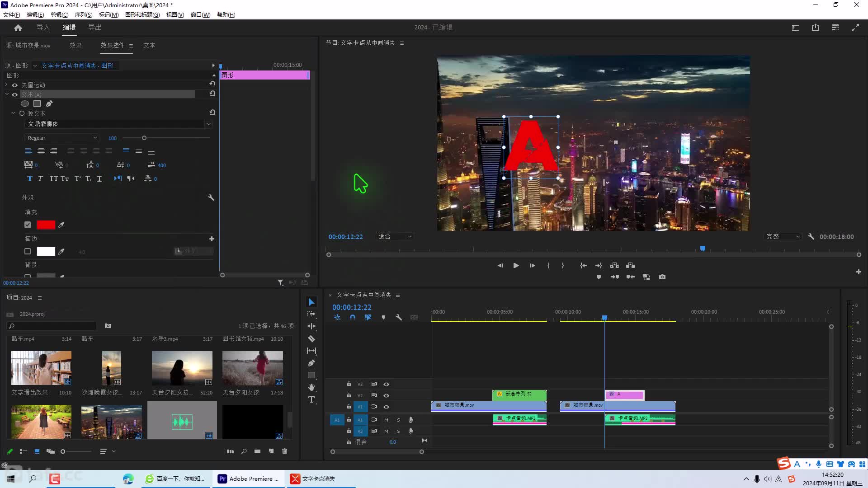Click Go to In point button

click(x=583, y=266)
